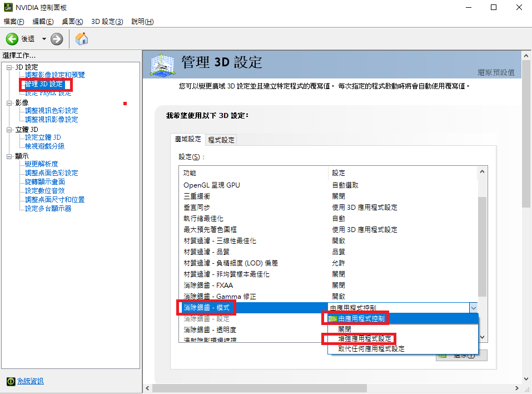Click the green Back arrow button
Viewport: 532px width, 394px height.
(12, 39)
